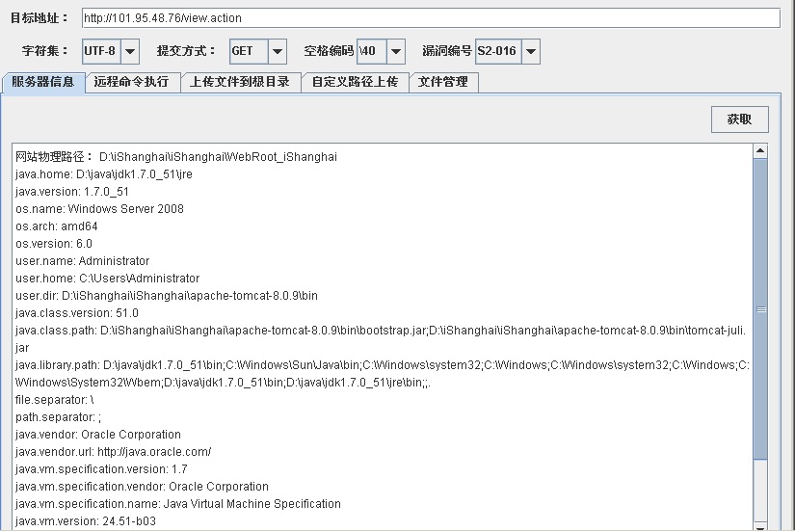Click the java.vm.specification.name line

click(178, 504)
